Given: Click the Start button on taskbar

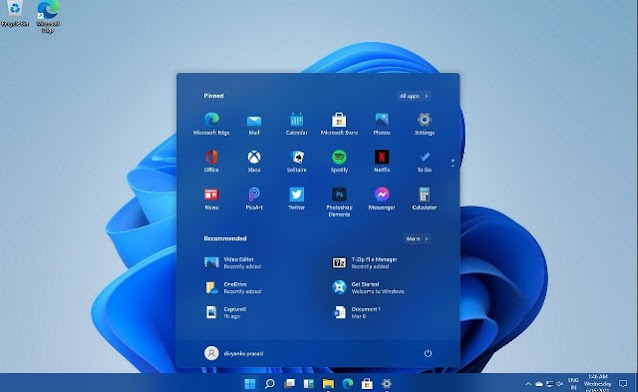Looking at the screenshot, I should coord(250,383).
